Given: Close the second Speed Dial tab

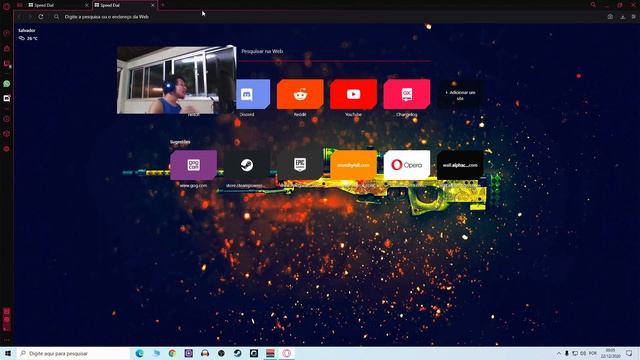Looking at the screenshot, I should coord(153,5).
